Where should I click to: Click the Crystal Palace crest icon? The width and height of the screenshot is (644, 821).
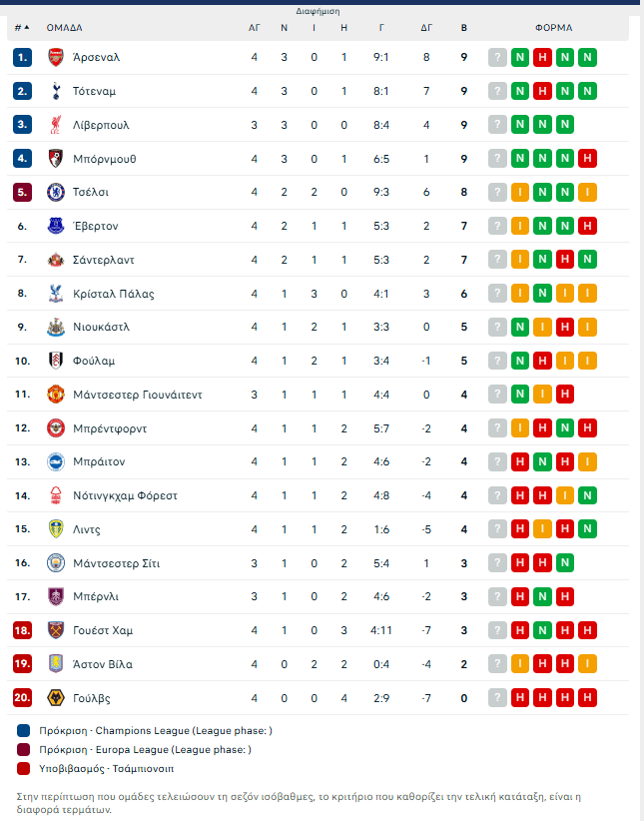(56, 293)
